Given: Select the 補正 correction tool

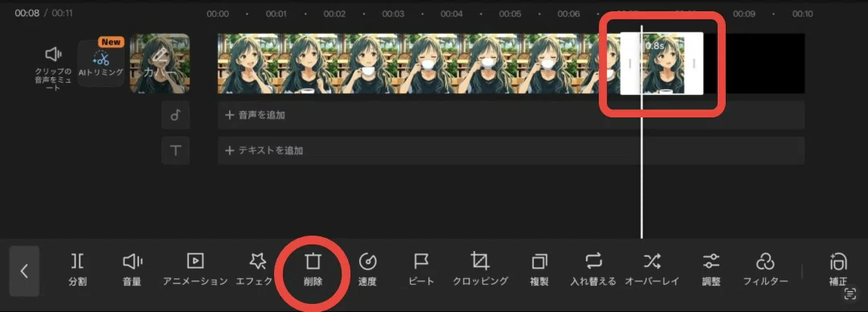Looking at the screenshot, I should 838,269.
